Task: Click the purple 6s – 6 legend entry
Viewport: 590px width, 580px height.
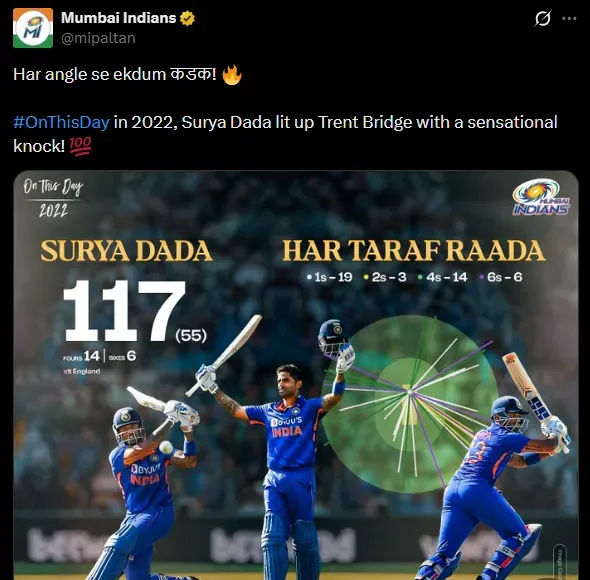Action: 500,277
